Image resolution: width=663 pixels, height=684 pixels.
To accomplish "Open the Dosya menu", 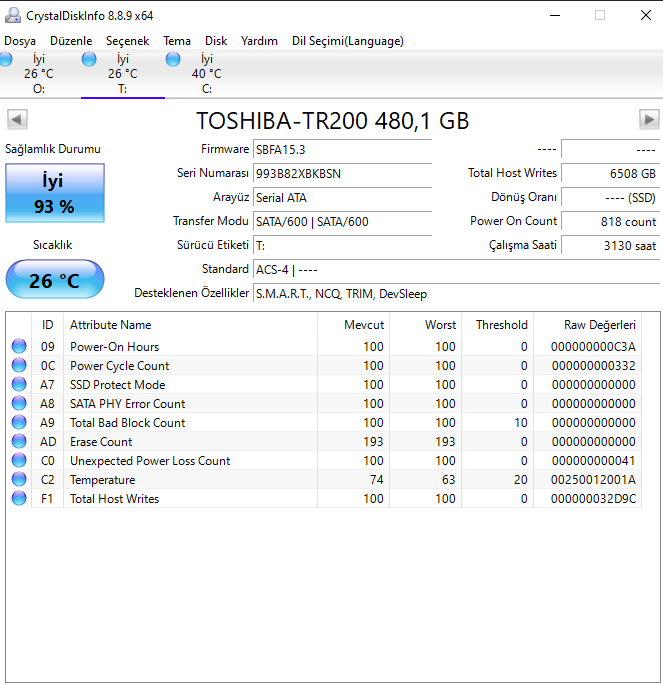I will 20,41.
